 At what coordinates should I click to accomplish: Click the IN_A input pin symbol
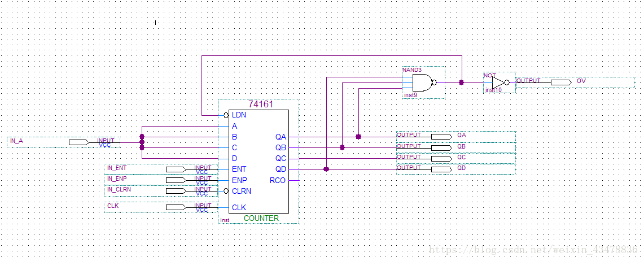coord(78,142)
